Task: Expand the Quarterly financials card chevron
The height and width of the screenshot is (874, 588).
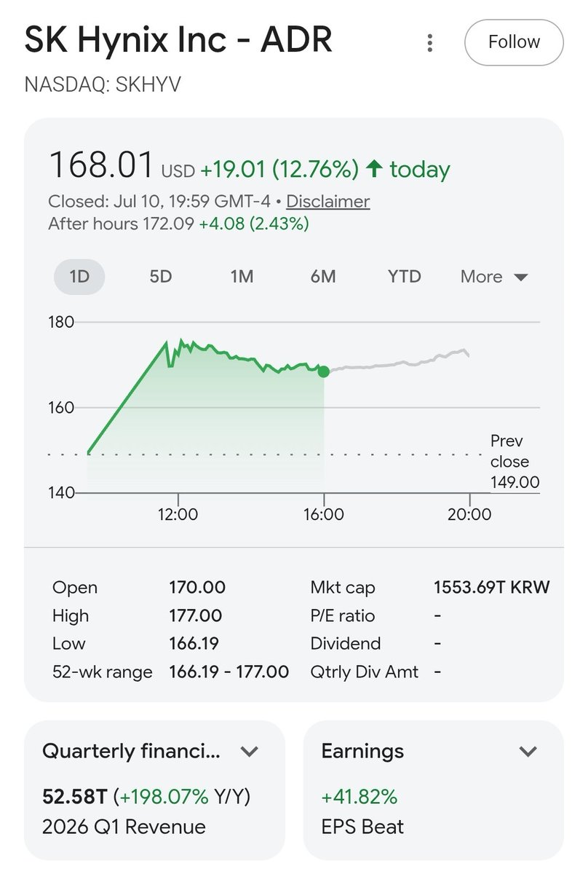Action: tap(249, 751)
